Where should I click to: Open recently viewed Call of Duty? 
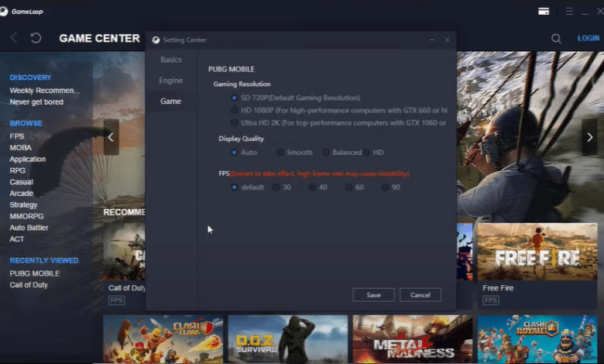[29, 285]
